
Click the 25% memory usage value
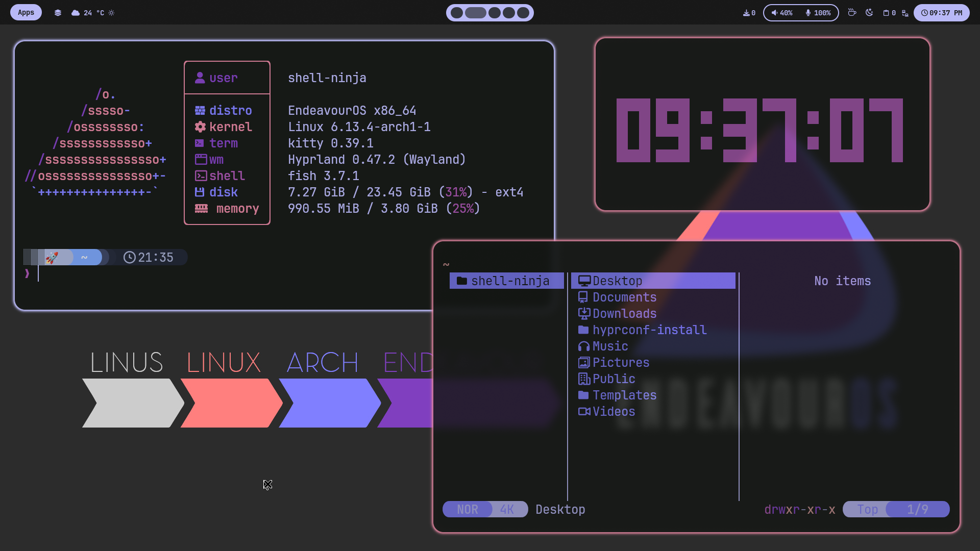[463, 209]
